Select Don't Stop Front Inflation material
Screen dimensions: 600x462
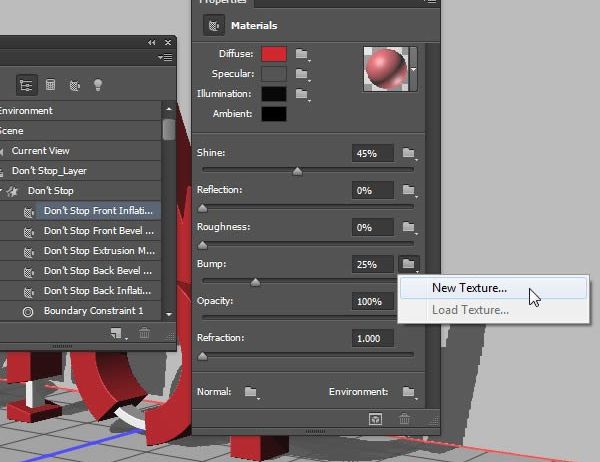pyautogui.click(x=98, y=211)
